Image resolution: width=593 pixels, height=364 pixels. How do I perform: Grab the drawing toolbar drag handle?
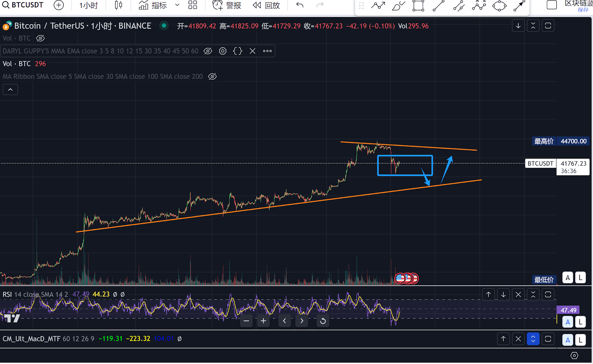point(361,6)
